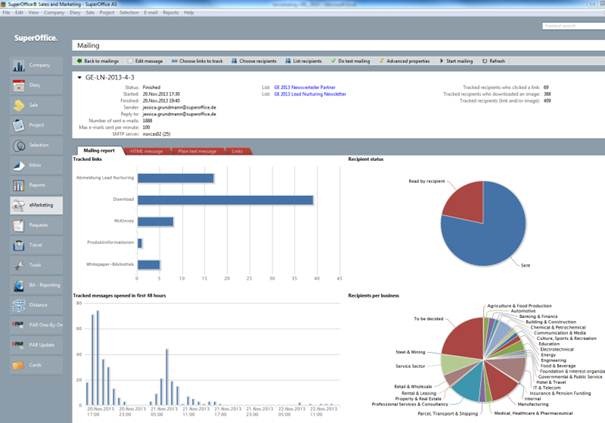Click the Download bar in Tracked links chart
The height and width of the screenshot is (423, 605).
[x=225, y=200]
